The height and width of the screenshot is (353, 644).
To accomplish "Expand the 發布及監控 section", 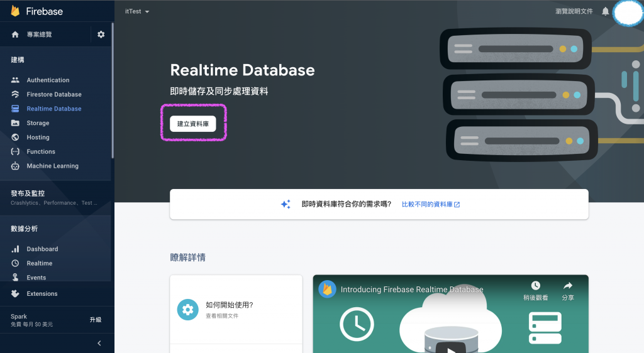I will [55, 198].
